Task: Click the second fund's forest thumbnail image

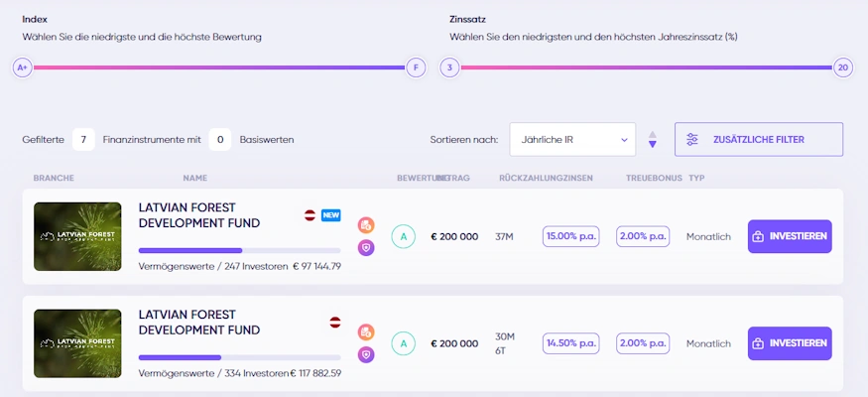Action: 77,343
